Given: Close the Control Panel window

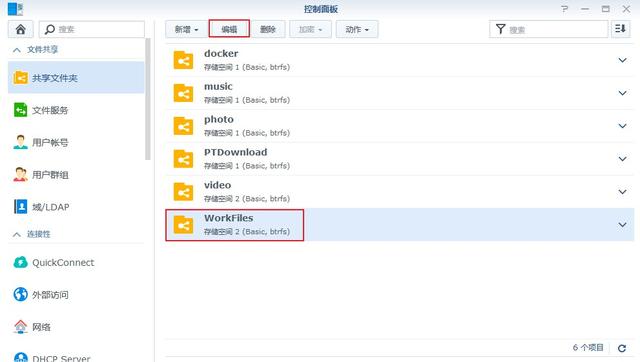Looking at the screenshot, I should [x=626, y=9].
